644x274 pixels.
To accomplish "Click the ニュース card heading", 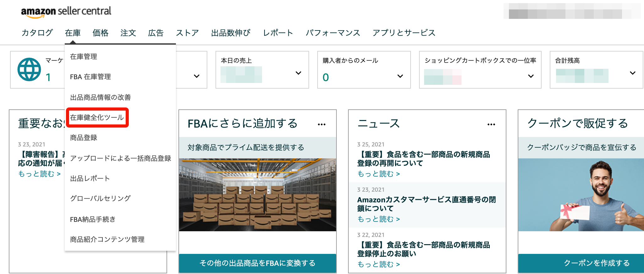I will click(x=379, y=123).
